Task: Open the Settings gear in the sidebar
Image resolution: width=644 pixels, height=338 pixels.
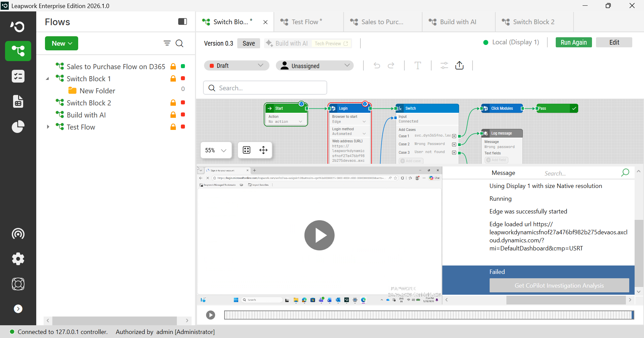Action: tap(18, 259)
